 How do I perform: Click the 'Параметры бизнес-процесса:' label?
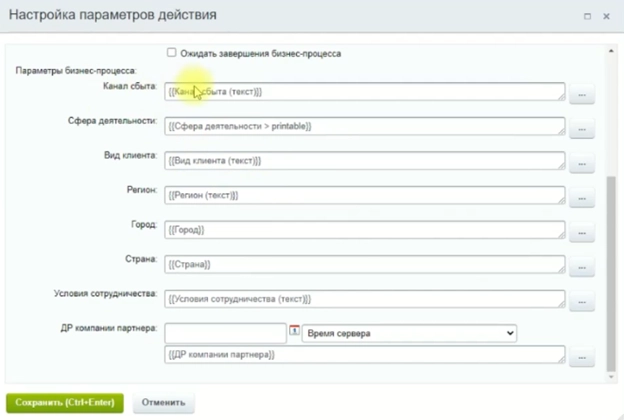(76, 71)
